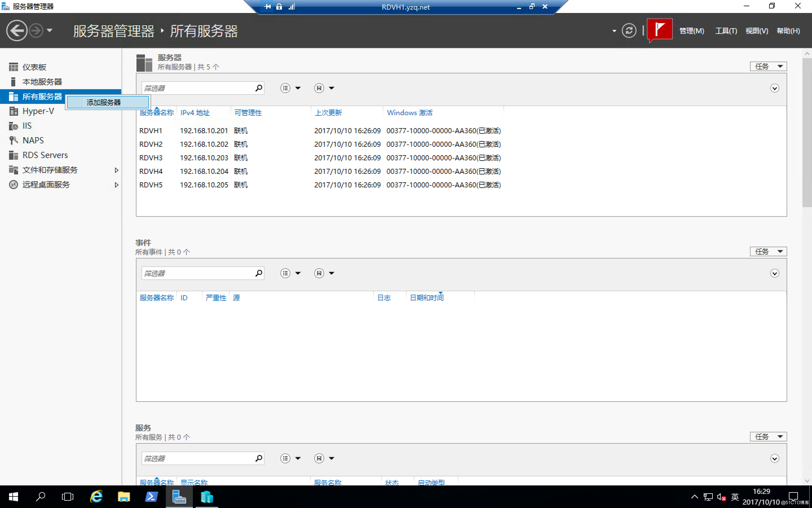The image size is (812, 508).
Task: Open the 管理(M) menu
Action: tap(692, 31)
